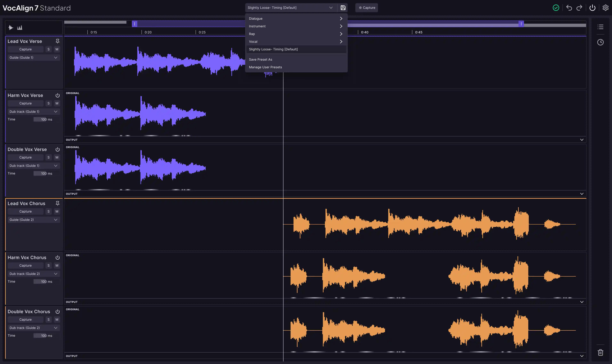Open the preset selector dropdown at top

[x=291, y=8]
